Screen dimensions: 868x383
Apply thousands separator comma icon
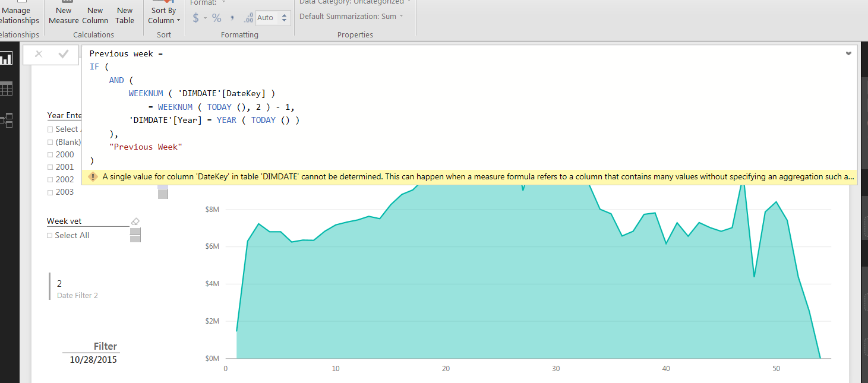click(x=232, y=18)
